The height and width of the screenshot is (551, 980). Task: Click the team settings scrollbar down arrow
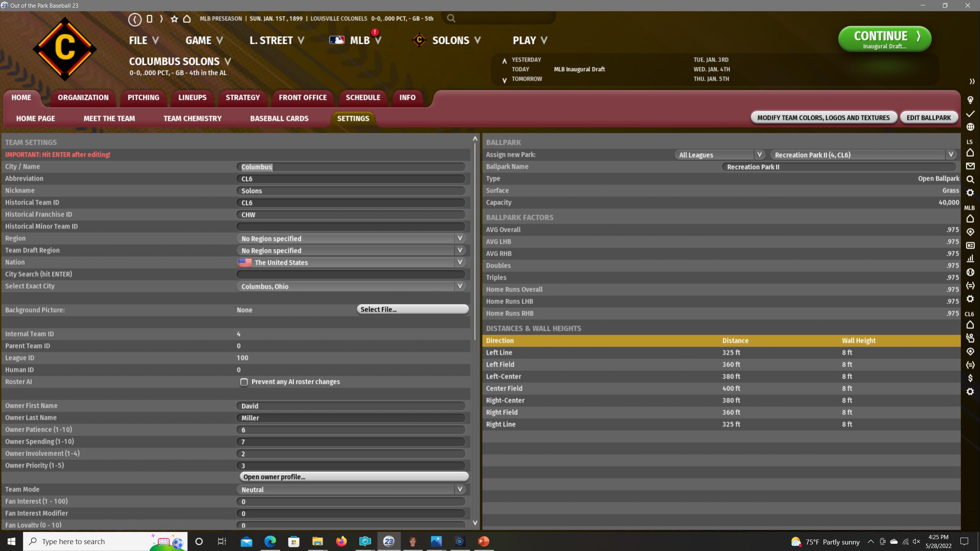(x=475, y=523)
